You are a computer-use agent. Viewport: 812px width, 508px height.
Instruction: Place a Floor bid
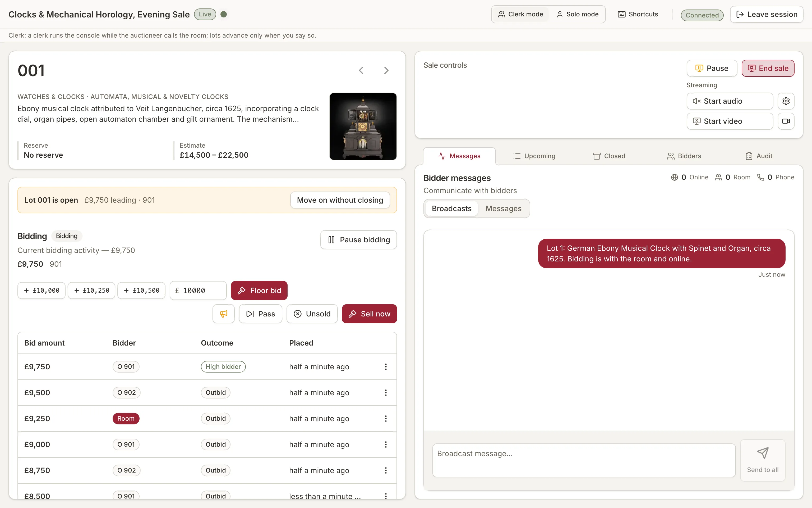click(x=259, y=291)
